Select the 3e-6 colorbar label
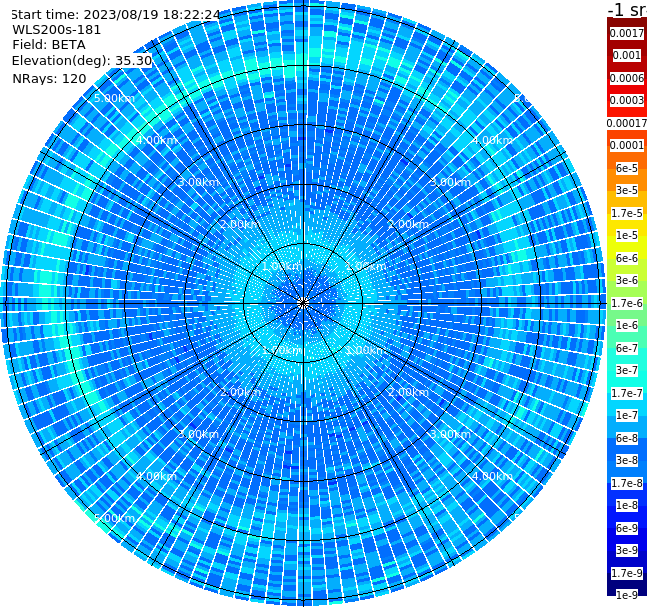647x607 pixels. click(x=627, y=280)
